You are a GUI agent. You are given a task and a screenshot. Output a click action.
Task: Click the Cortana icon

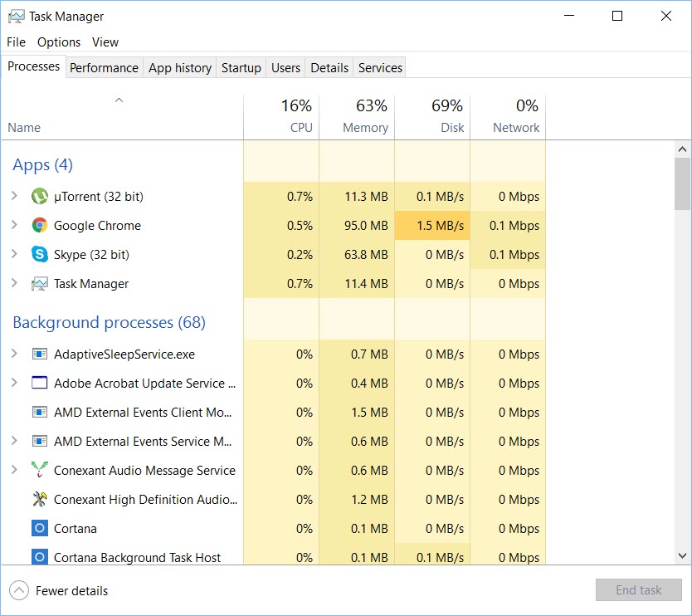[39, 528]
